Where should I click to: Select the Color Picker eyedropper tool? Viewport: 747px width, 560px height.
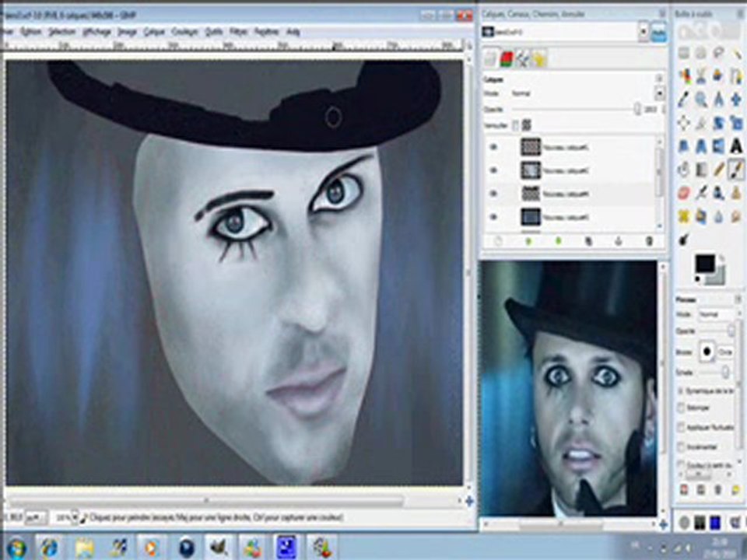(684, 100)
